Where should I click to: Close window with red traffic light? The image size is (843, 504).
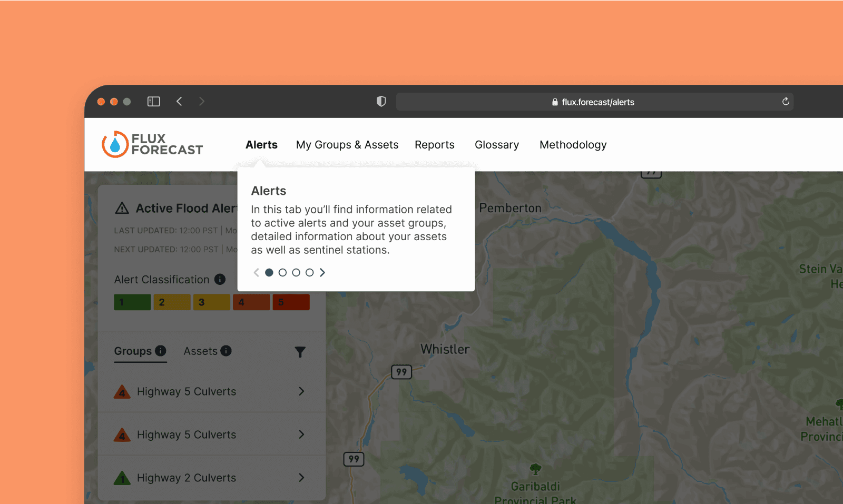[x=101, y=102]
